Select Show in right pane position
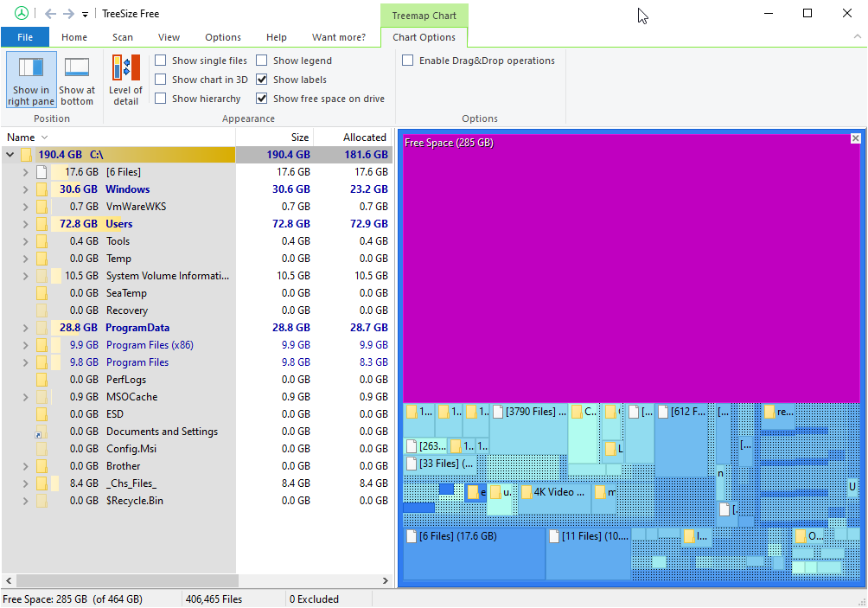The width and height of the screenshot is (868, 608). click(x=31, y=80)
